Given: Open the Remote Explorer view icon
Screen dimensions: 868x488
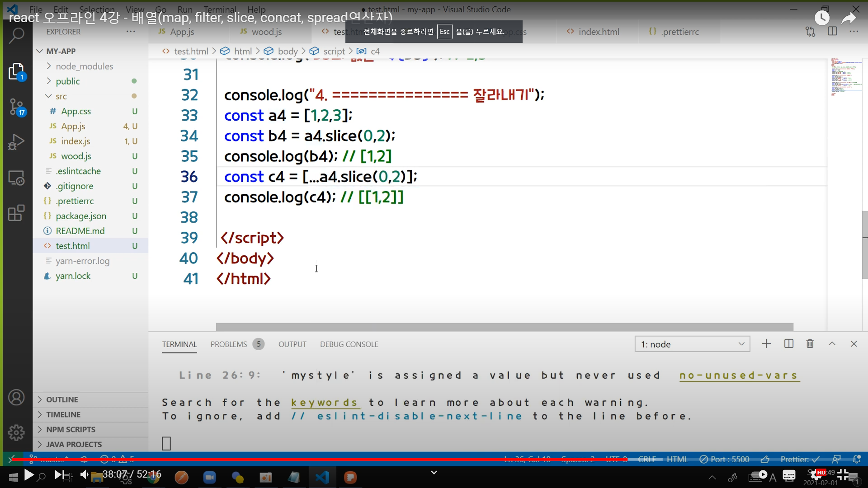Looking at the screenshot, I should (16, 178).
